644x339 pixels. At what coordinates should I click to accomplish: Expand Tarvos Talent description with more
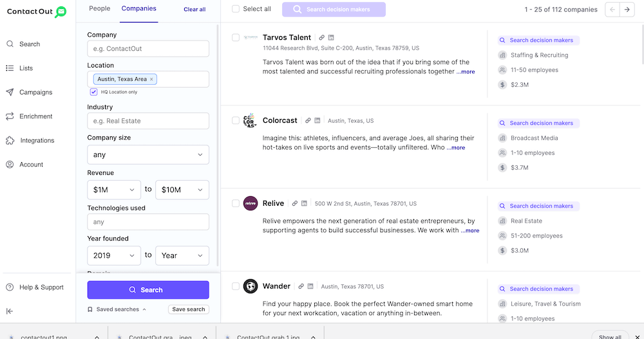coord(466,71)
